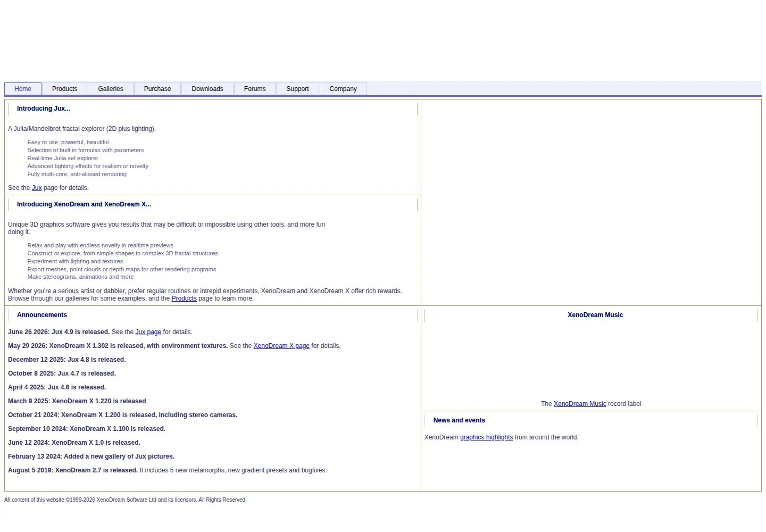Open the Products link in the XenoDream intro
Viewport: 766px width, 532px height.
[x=184, y=298]
